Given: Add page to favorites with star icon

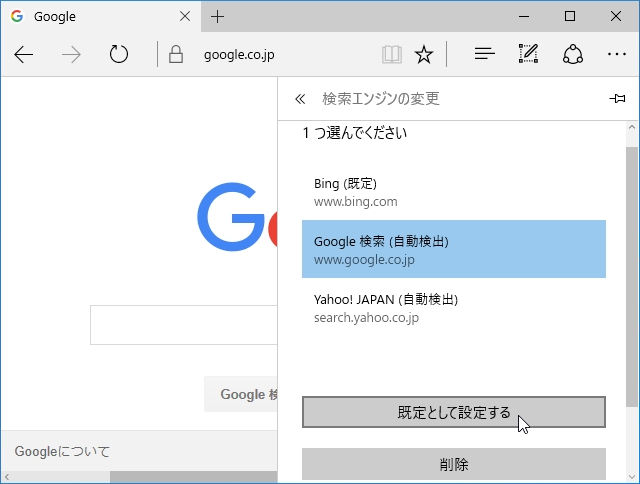Looking at the screenshot, I should coord(424,54).
